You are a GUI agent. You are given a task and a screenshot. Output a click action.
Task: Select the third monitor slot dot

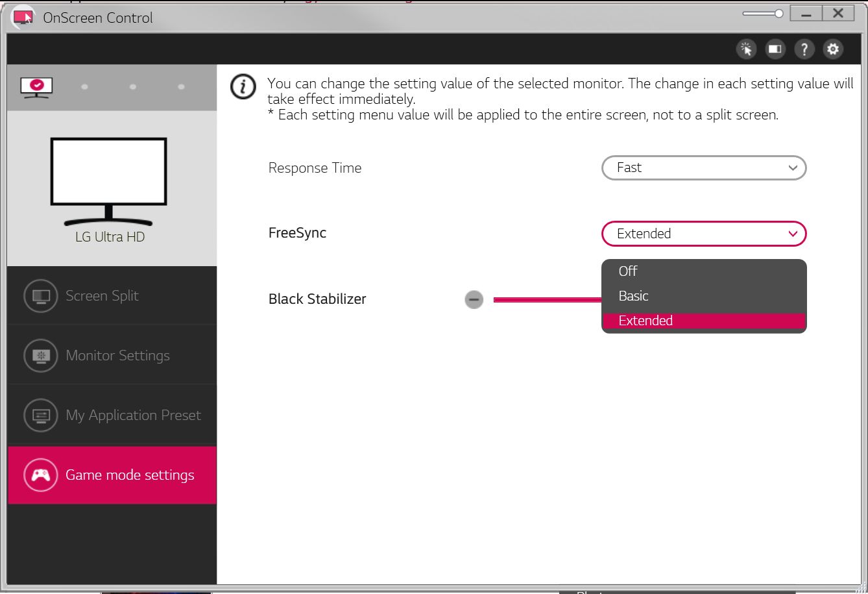pyautogui.click(x=133, y=86)
